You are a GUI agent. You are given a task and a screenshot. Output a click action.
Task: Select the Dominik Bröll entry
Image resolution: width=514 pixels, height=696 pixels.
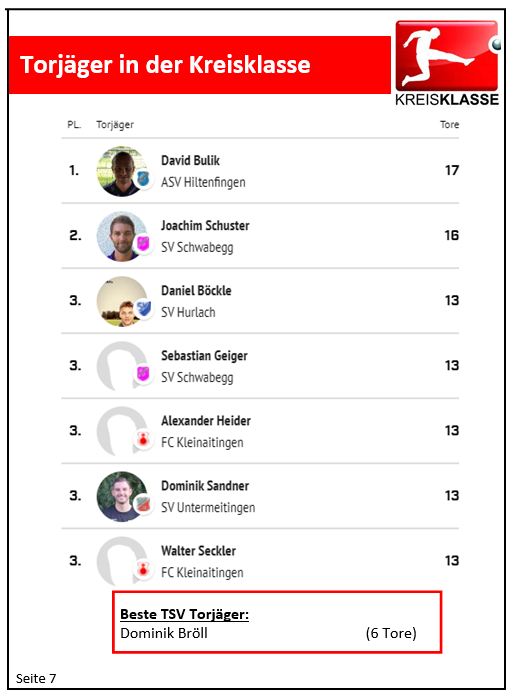[x=164, y=633]
